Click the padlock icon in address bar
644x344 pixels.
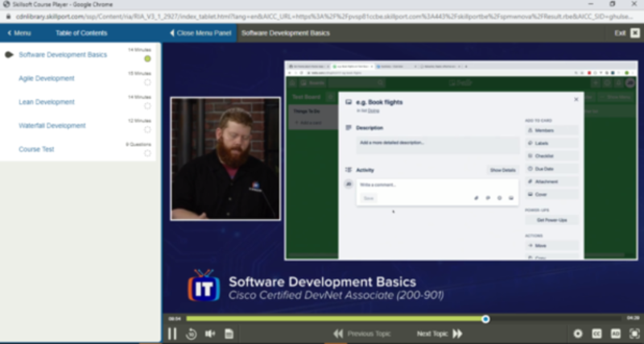[8, 16]
